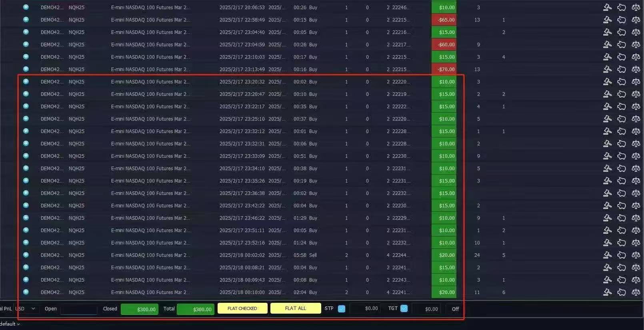Click the -$70.00 loss cell
This screenshot has width=644, height=330.
click(444, 69)
